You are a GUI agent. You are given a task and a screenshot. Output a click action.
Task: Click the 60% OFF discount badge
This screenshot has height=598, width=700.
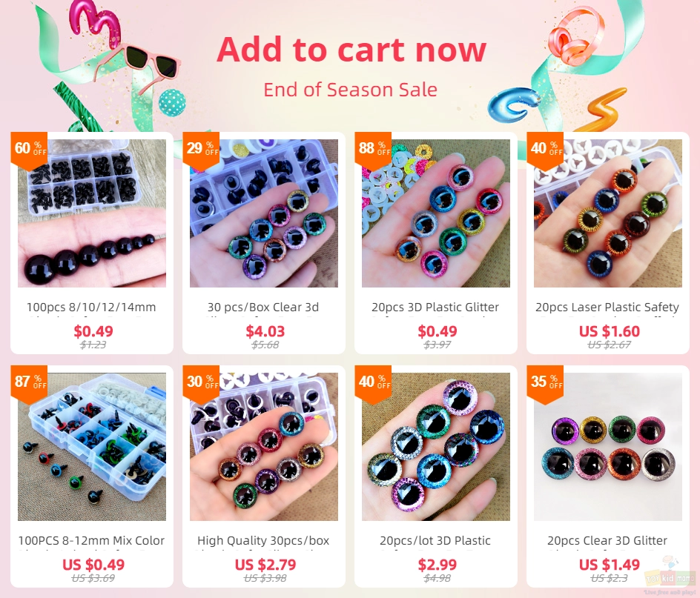[x=29, y=150]
